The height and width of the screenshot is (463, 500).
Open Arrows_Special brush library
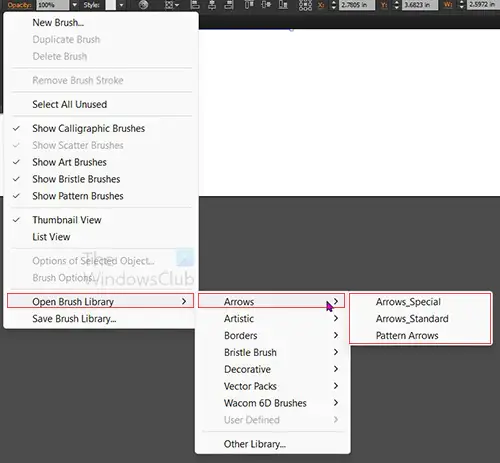[x=420, y=302]
